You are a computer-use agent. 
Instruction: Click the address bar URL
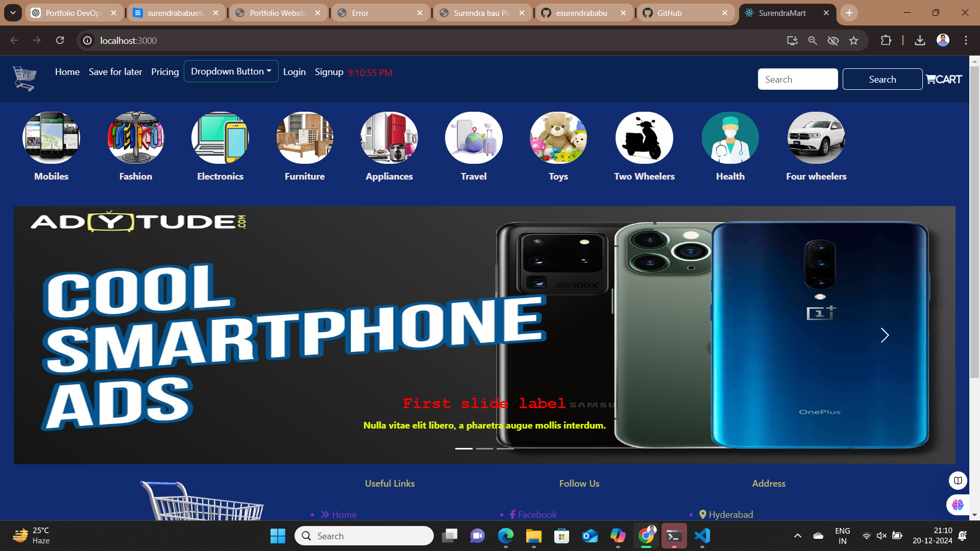[x=128, y=40]
